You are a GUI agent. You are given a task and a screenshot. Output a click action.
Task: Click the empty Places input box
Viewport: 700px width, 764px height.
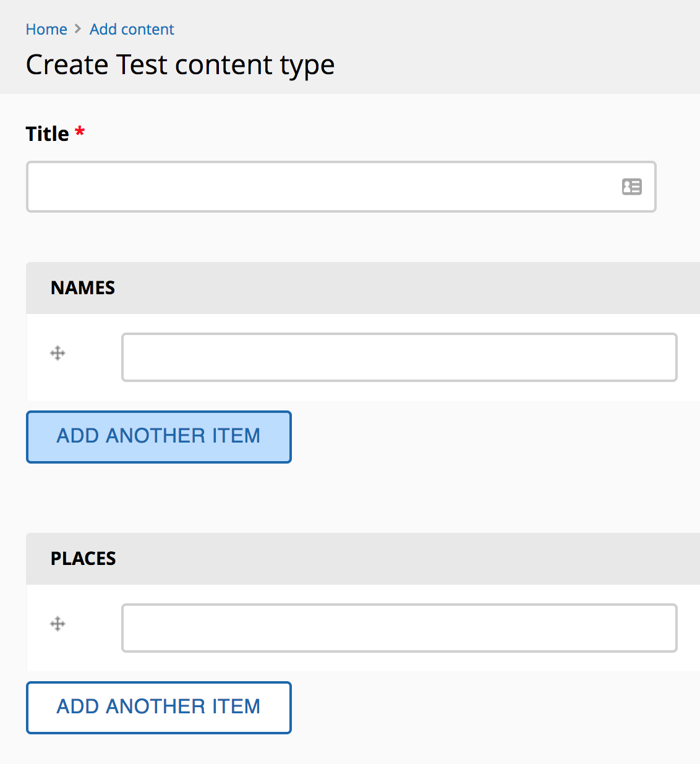click(x=399, y=627)
